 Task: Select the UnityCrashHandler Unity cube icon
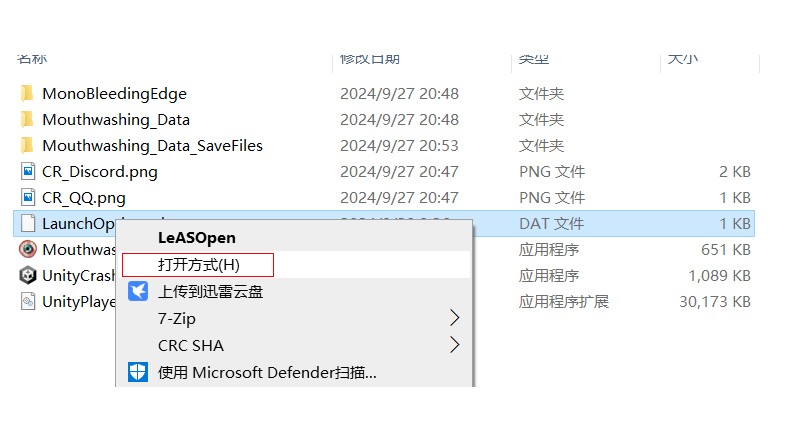(28, 275)
